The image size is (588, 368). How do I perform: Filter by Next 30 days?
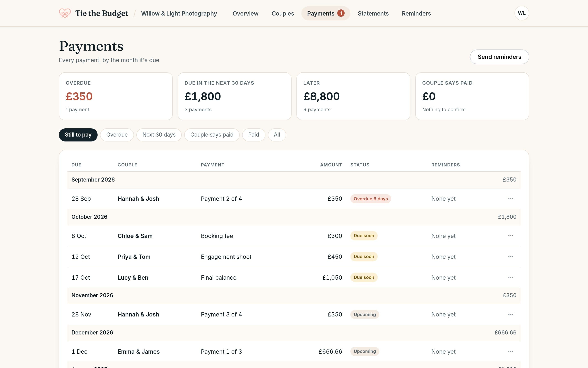tap(159, 135)
